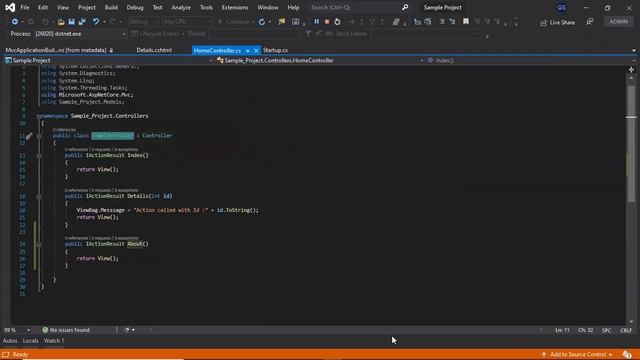Image resolution: width=640 pixels, height=360 pixels.
Task: Click the Navigate Backward arrow icon
Action: point(15,21)
